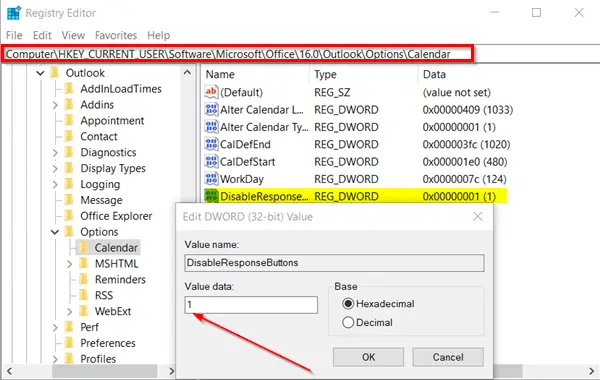This screenshot has width=600, height=380.
Task: Click the Appointment folder icon
Action: click(x=69, y=120)
